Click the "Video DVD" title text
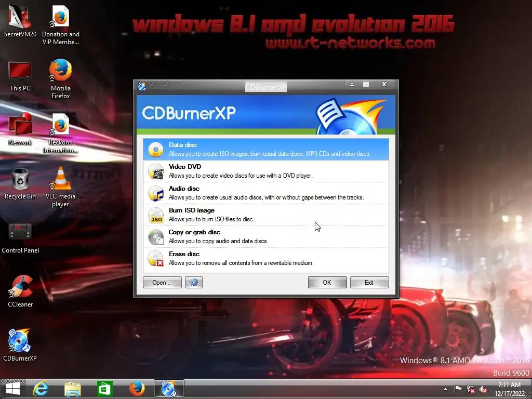Screen dimensions: 532x399 click(185, 167)
